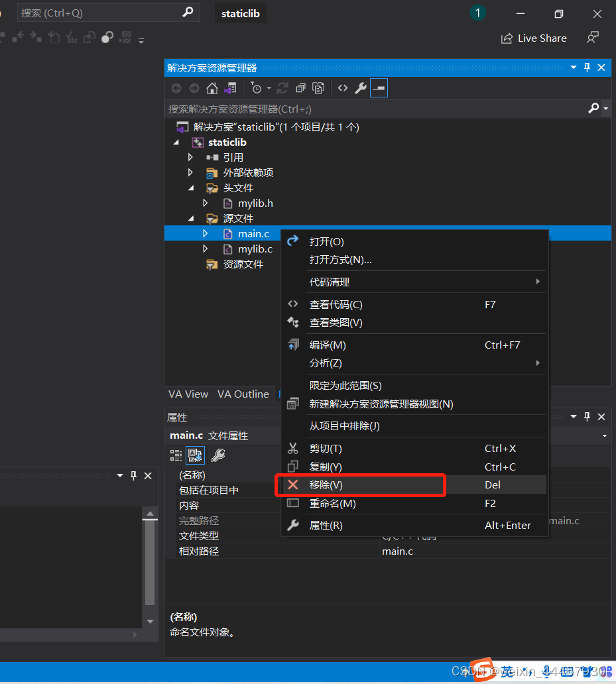Choose 打开方式(N)... from the context menu
The width and height of the screenshot is (616, 684).
(414, 260)
